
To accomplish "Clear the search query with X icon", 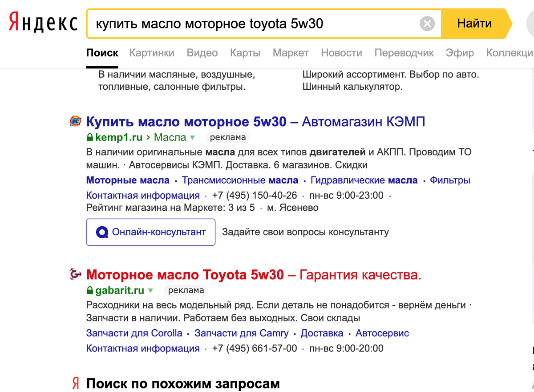I will [427, 24].
